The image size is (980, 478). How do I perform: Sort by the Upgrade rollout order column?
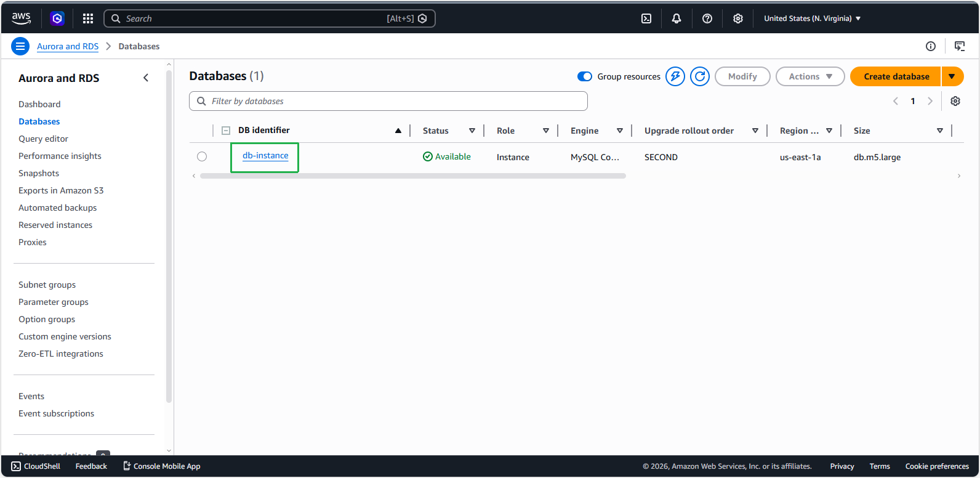tap(755, 131)
